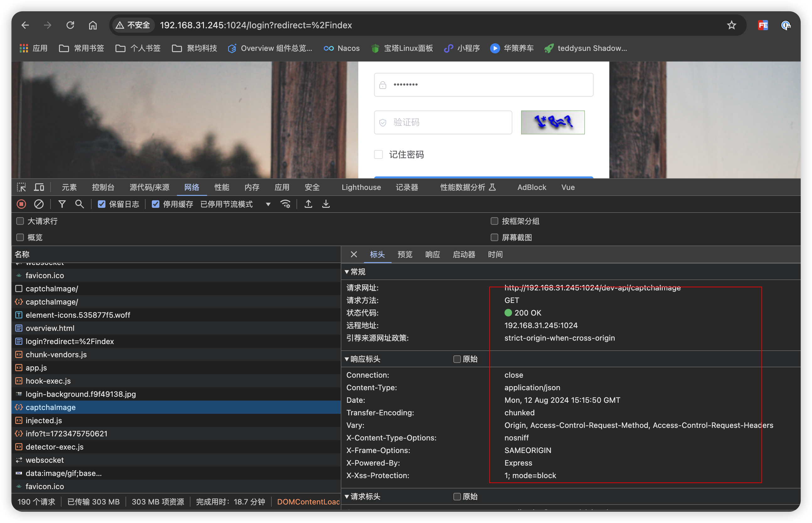Viewport: 812px width, 523px height.
Task: Select the overview.html request
Action: [x=176, y=328]
